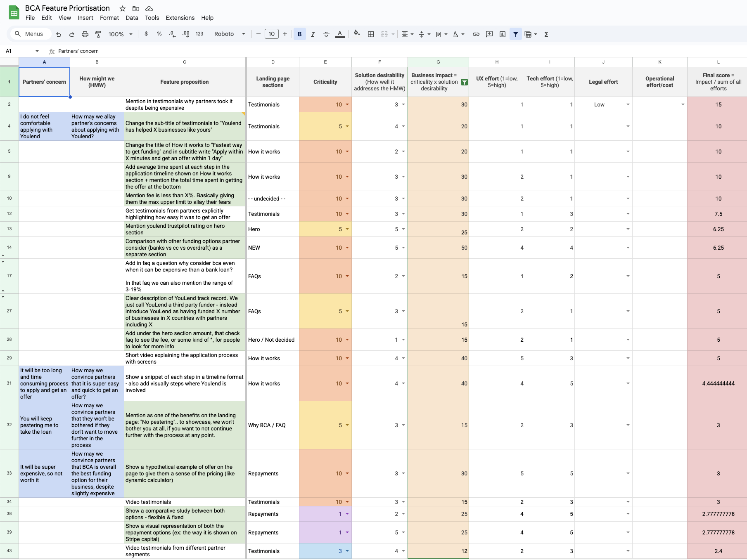Star the BCA Feature Priortisation document
747x560 pixels.
tap(123, 9)
